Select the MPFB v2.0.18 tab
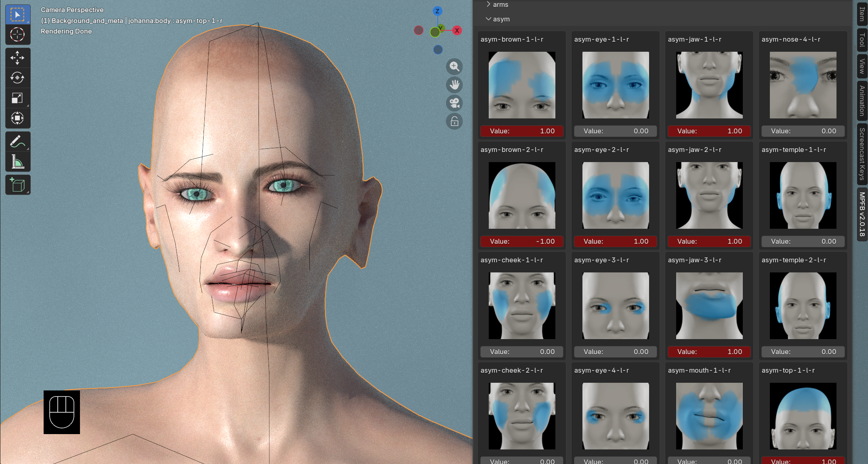 (x=862, y=214)
